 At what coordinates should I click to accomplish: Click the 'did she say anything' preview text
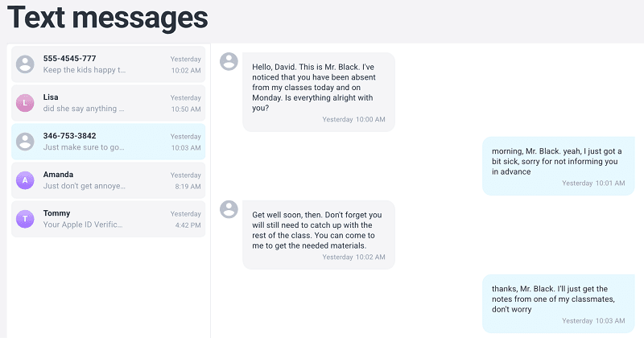[84, 109]
